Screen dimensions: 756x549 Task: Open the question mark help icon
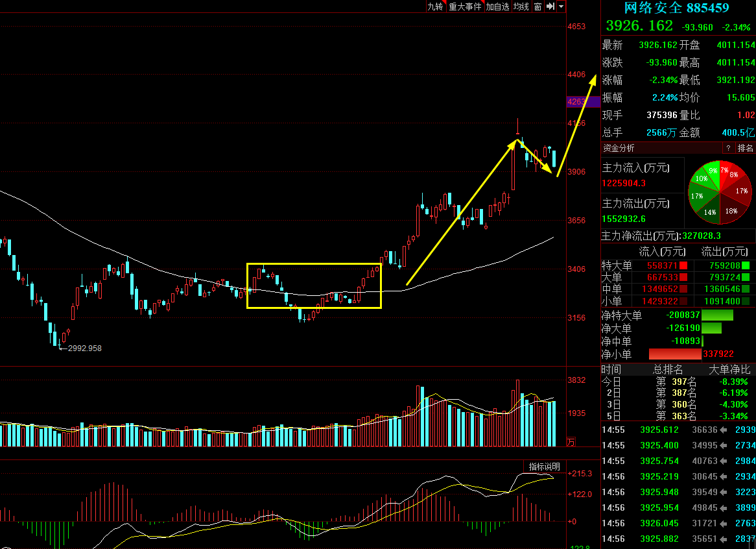728,148
